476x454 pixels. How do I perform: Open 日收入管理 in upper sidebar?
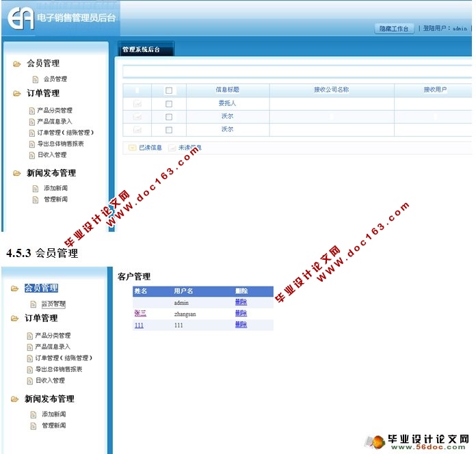[52, 155]
